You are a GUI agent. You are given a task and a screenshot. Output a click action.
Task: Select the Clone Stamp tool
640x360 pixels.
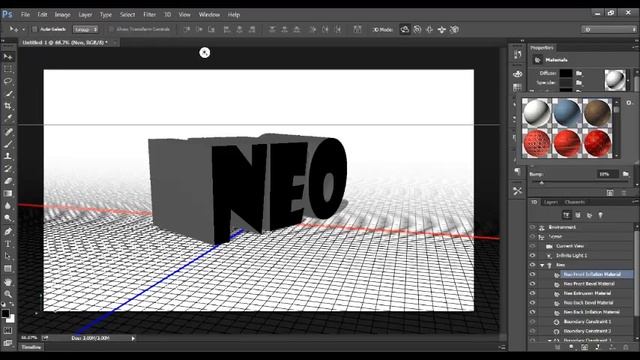[x=8, y=156]
